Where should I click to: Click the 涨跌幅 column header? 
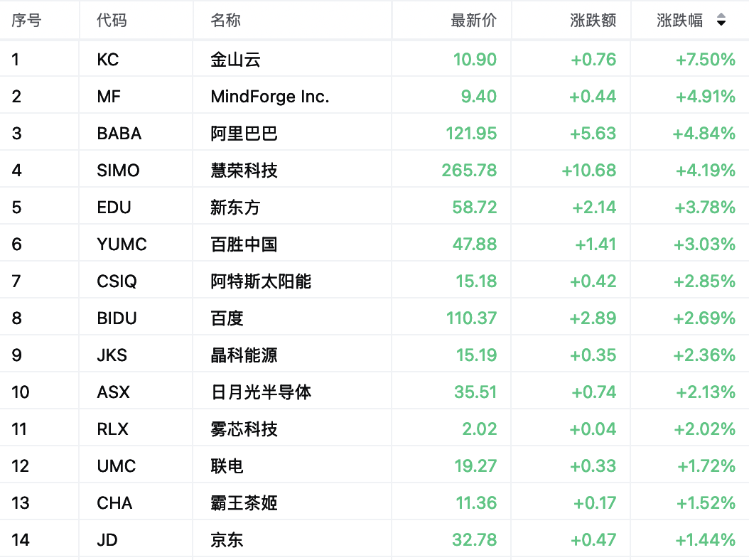[x=679, y=20]
